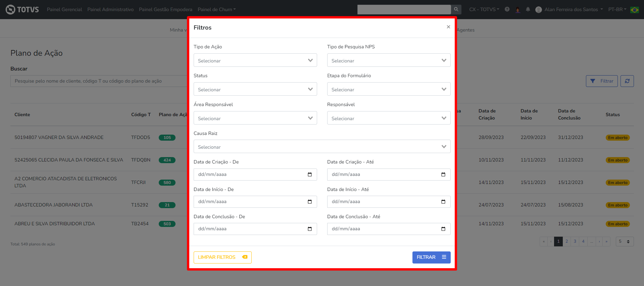Open the Etapa do Formulário dropdown

[389, 89]
